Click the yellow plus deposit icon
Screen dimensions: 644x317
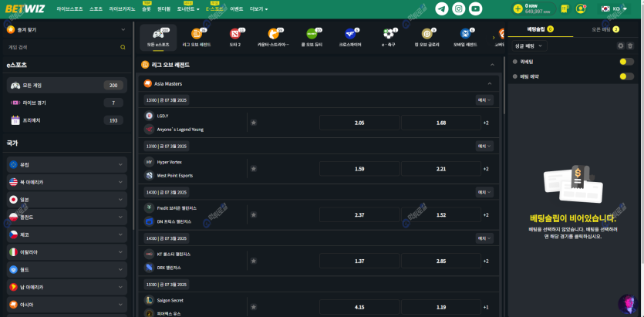pyautogui.click(x=518, y=8)
